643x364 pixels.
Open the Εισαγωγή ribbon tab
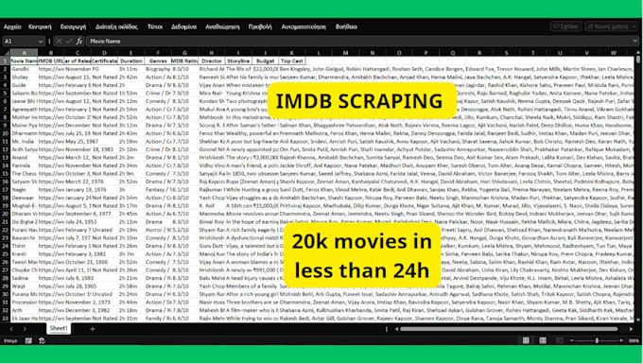pyautogui.click(x=74, y=26)
